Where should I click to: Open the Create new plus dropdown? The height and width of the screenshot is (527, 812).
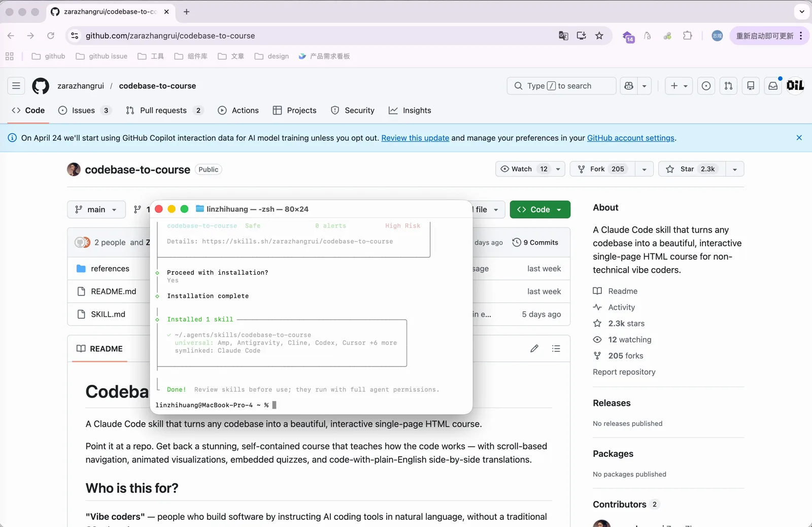[x=679, y=86]
